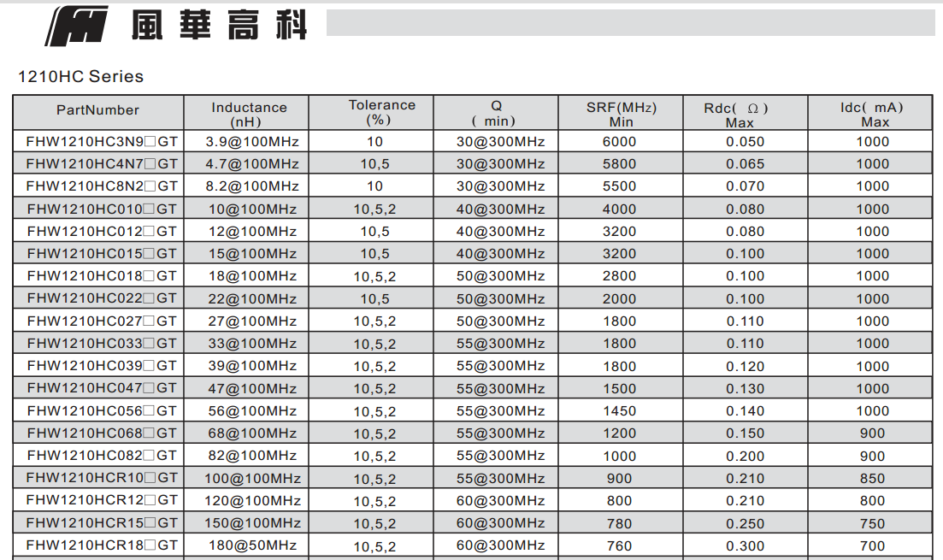Select part number FHW1210HC3N9□GT
Viewport: 943px width, 560px height.
click(101, 142)
